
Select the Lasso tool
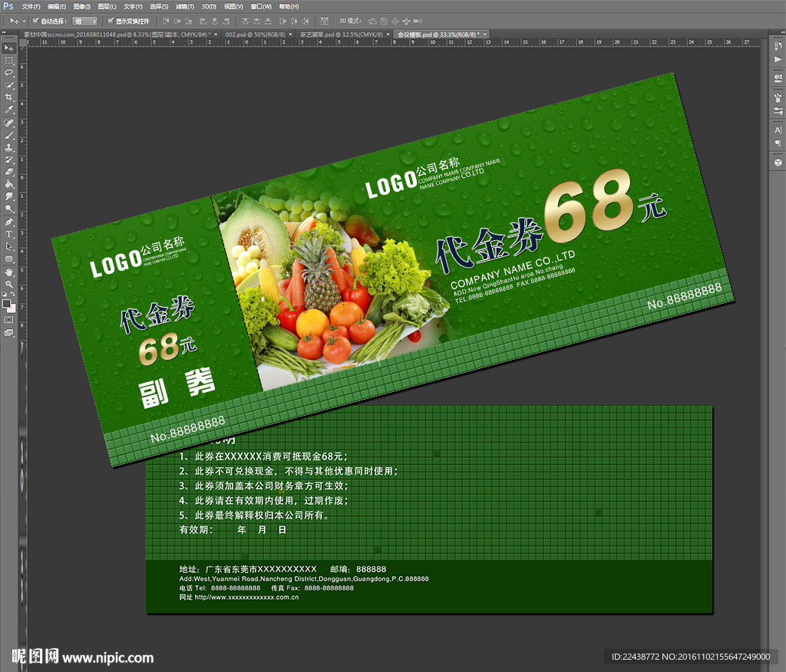9,73
